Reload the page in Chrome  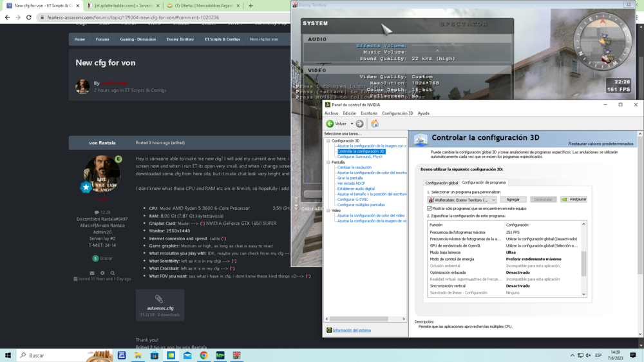[29, 17]
